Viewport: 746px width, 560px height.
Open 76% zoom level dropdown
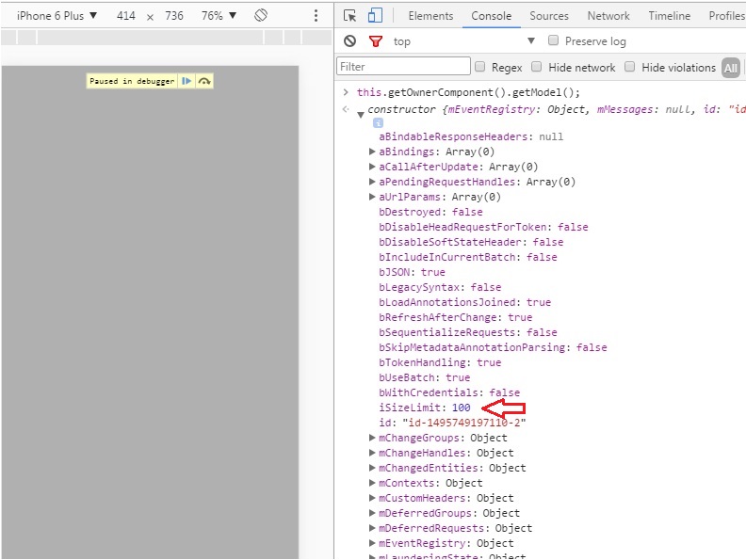tap(219, 16)
